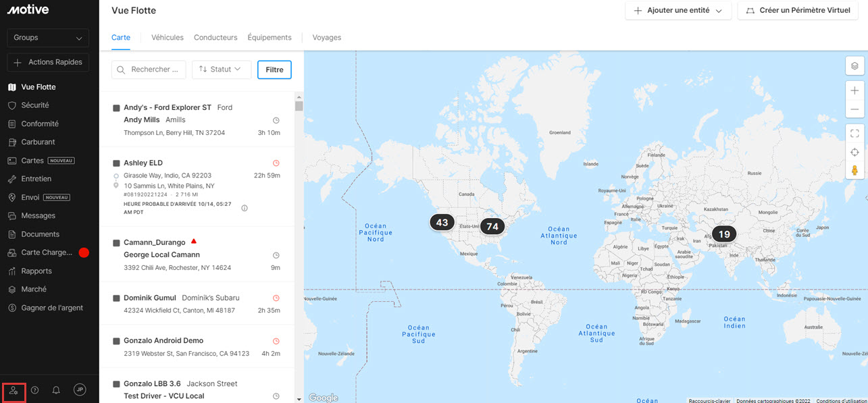Select the Camann_Durango entry

[x=197, y=254]
